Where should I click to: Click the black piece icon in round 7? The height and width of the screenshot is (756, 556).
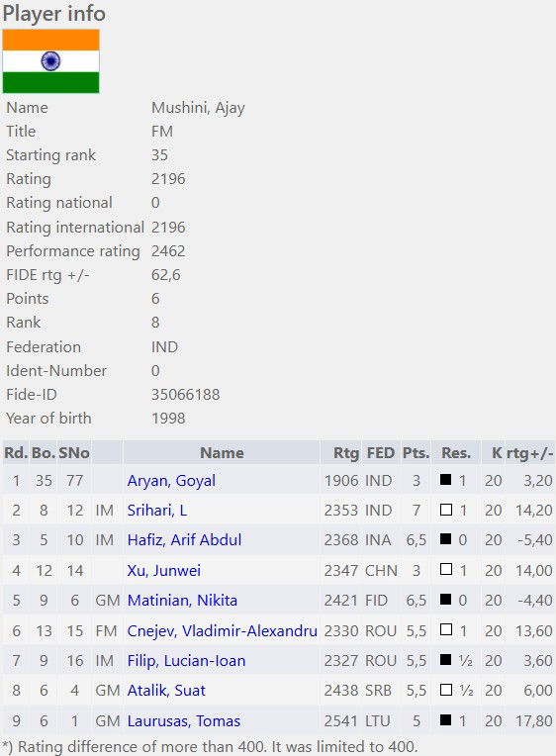445,660
